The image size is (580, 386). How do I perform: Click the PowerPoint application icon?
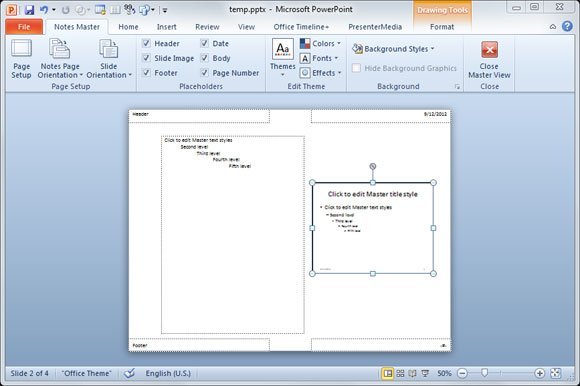tap(11, 10)
